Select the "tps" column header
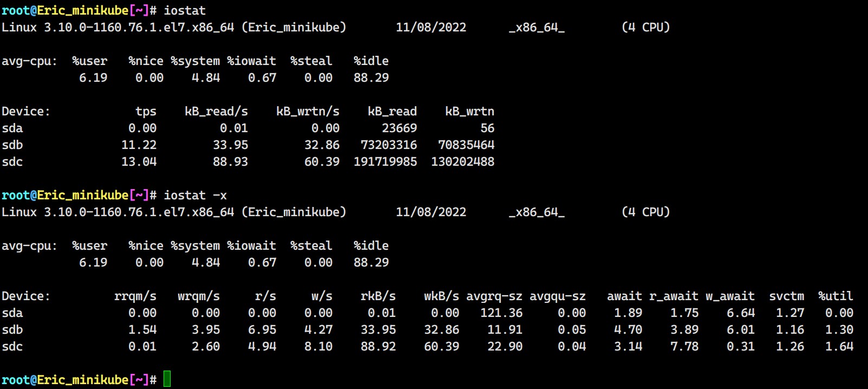 [146, 112]
